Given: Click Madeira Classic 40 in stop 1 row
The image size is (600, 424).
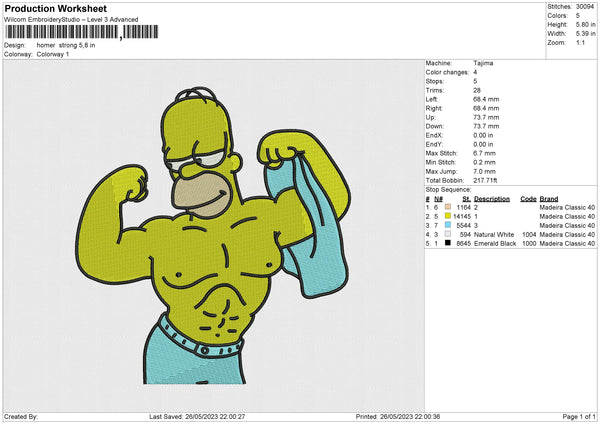Looking at the screenshot, I should point(567,207).
